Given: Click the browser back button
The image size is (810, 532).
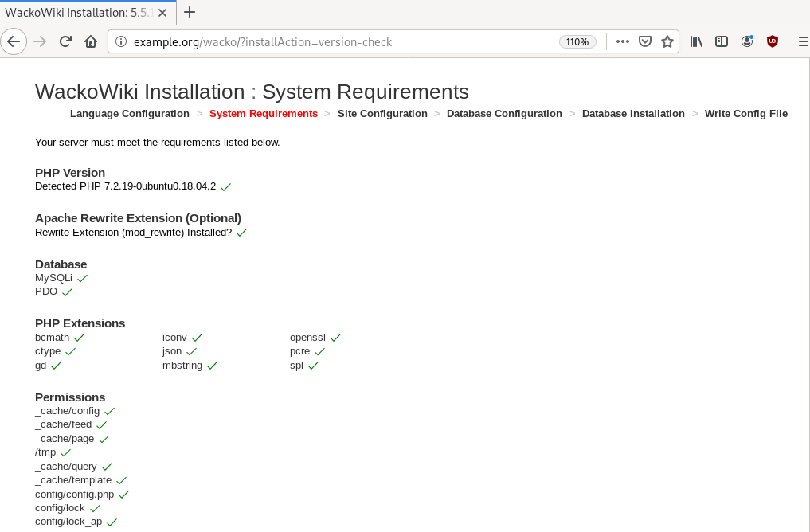Looking at the screenshot, I should click(14, 41).
